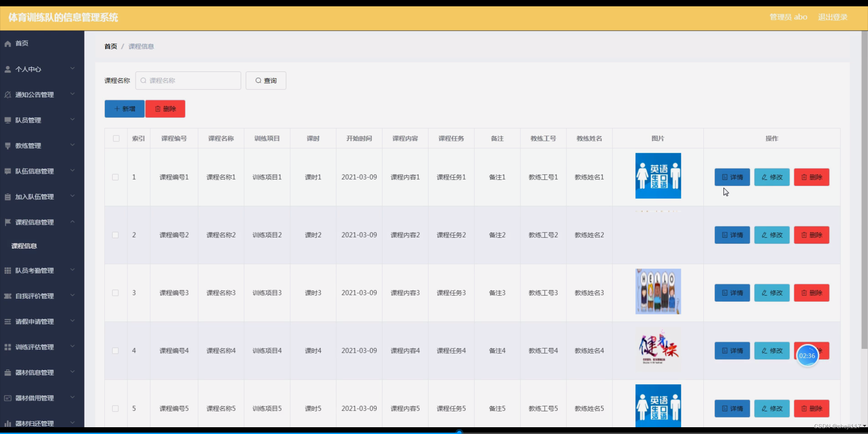Viewport: 868px width, 434px height.
Task: Click the flag icon for 课程信息管理
Action: coord(7,222)
